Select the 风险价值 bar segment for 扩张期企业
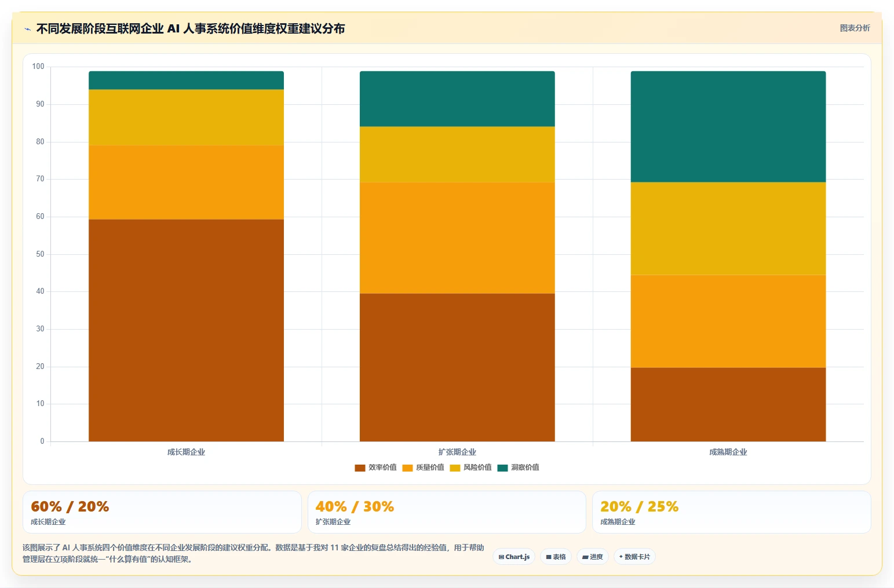The height and width of the screenshot is (588, 894). point(457,155)
